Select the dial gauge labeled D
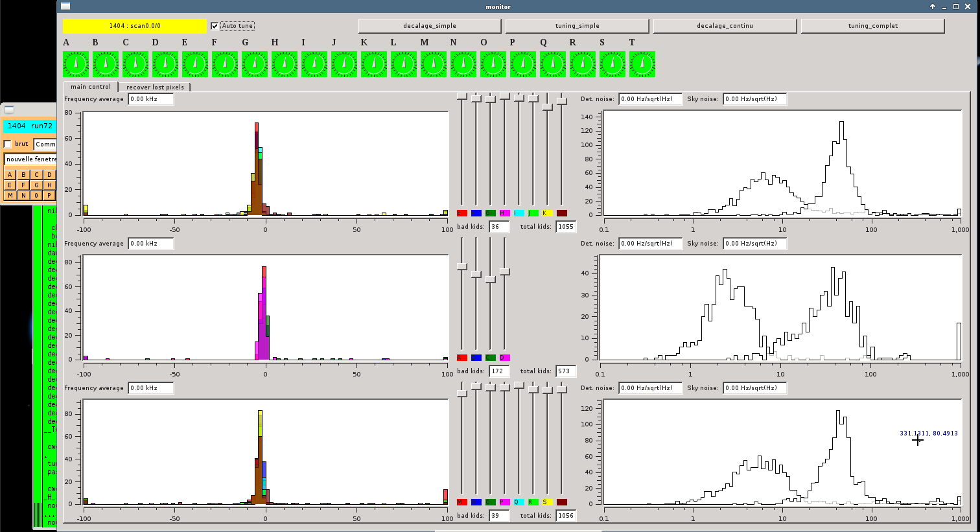 tap(165, 64)
